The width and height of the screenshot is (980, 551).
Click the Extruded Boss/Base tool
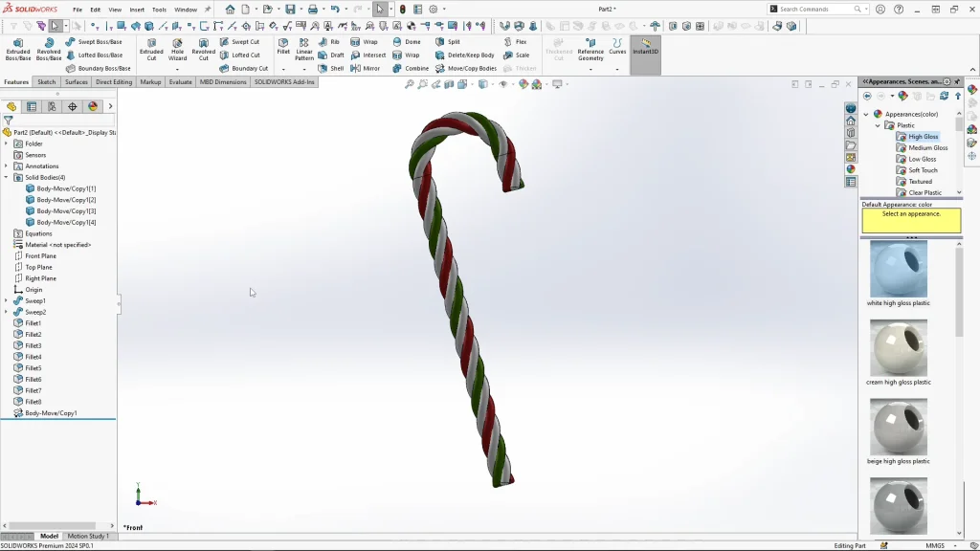[18, 49]
